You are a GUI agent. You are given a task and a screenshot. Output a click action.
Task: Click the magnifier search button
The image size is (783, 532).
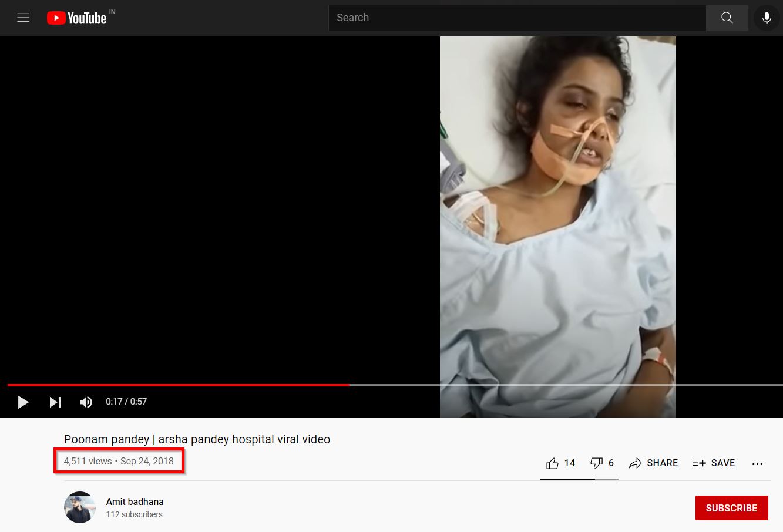pos(727,18)
